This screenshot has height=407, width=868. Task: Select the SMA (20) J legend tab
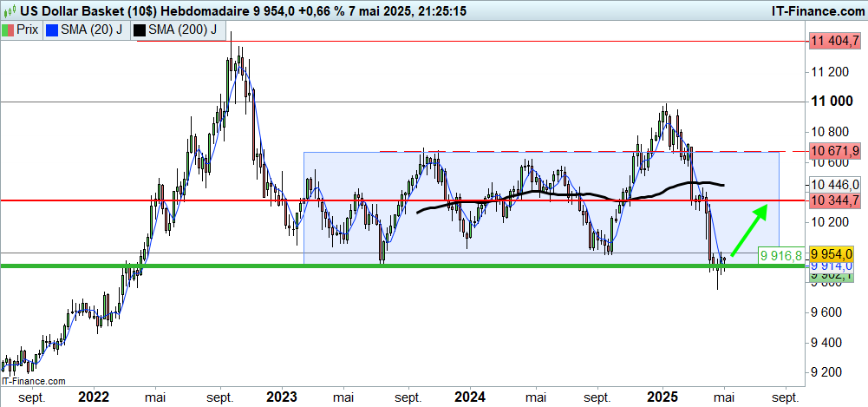click(x=85, y=29)
